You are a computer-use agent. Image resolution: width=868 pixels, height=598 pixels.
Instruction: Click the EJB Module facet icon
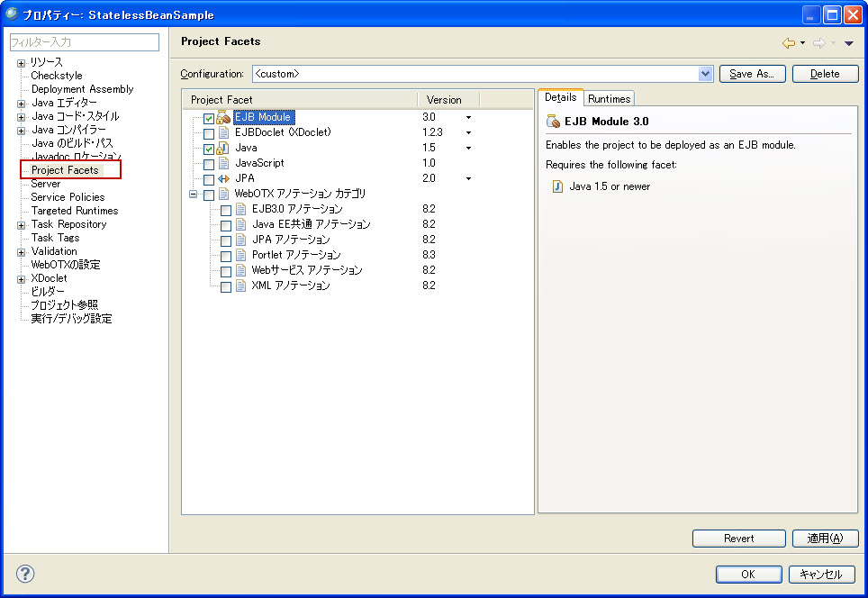[x=223, y=117]
